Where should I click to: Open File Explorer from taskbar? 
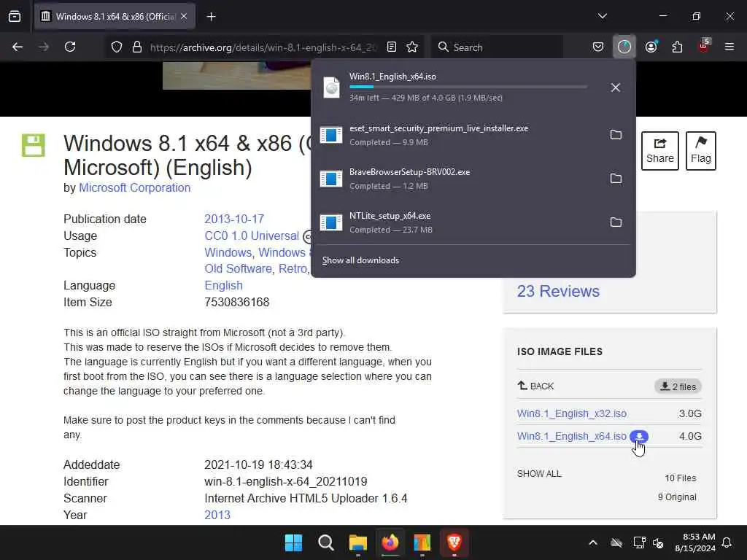357,542
